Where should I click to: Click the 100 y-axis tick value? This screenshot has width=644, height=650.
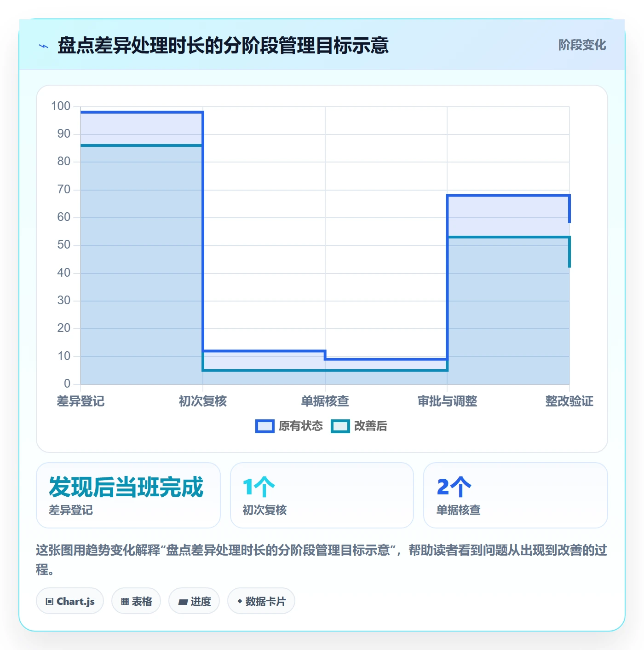(61, 106)
